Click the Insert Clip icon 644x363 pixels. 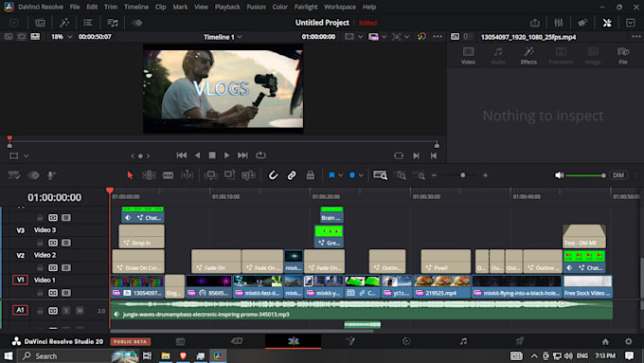tap(211, 175)
